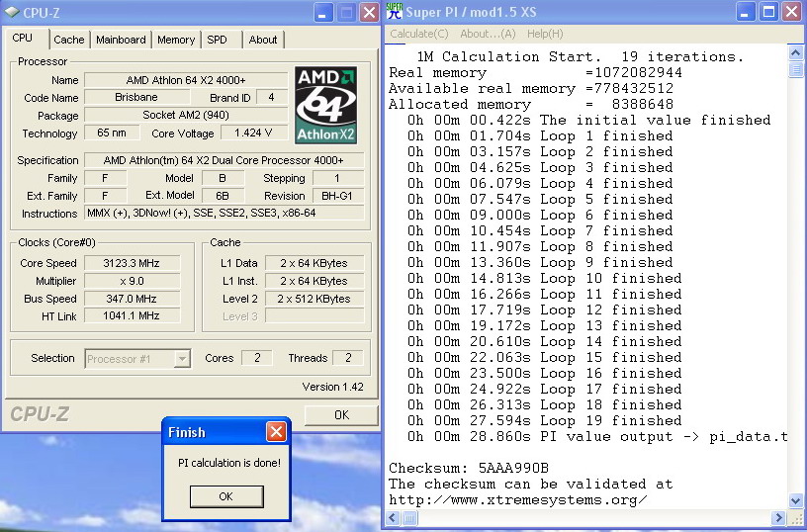Open the About tab in CPU-Z

click(x=263, y=40)
